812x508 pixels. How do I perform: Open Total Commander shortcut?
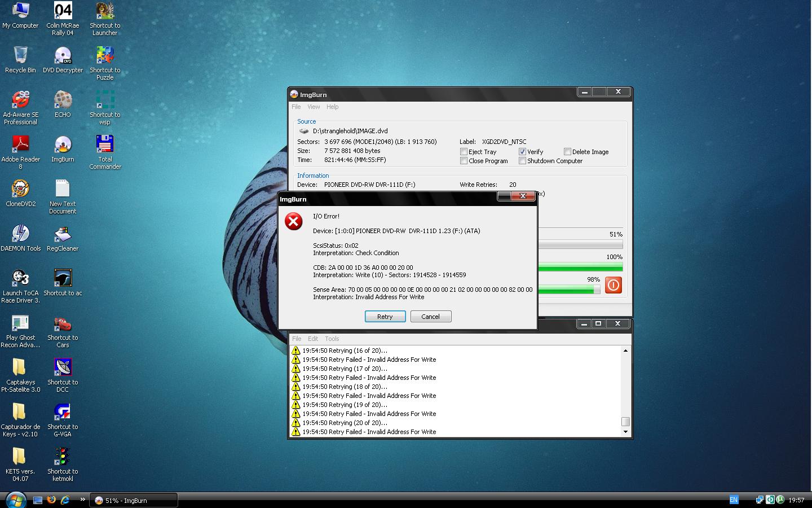pyautogui.click(x=105, y=152)
